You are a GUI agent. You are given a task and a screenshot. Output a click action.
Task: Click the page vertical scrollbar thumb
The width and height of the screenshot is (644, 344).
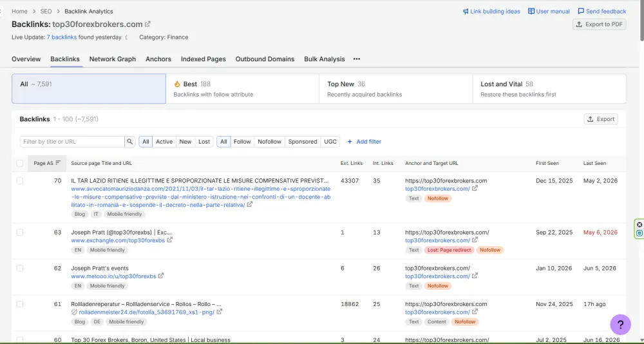pyautogui.click(x=641, y=21)
